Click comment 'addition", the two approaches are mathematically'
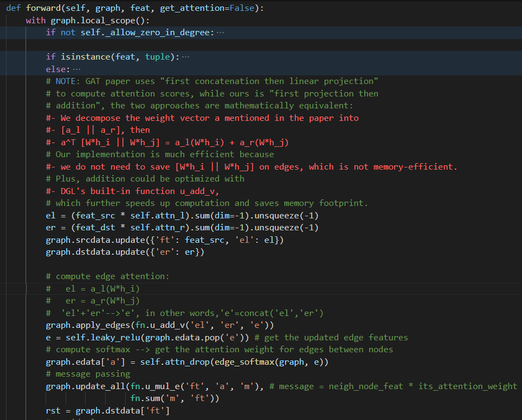The image size is (522, 420). (x=199, y=106)
